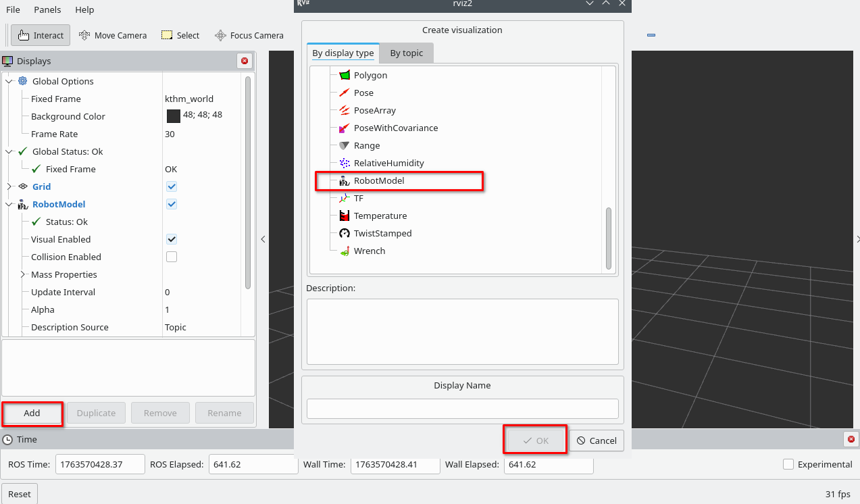Activate the Select tool icon

(x=167, y=35)
